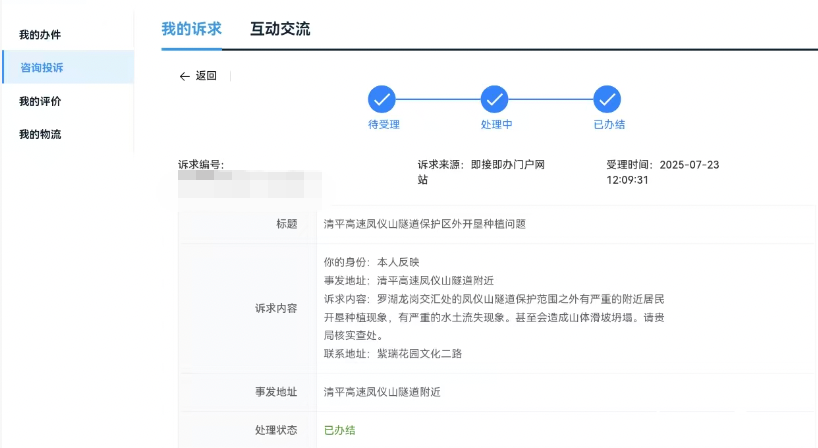Click the title text 清平高速凤仪山隧道保护区外开垦种植问题
The image size is (818, 448).
[x=424, y=224]
